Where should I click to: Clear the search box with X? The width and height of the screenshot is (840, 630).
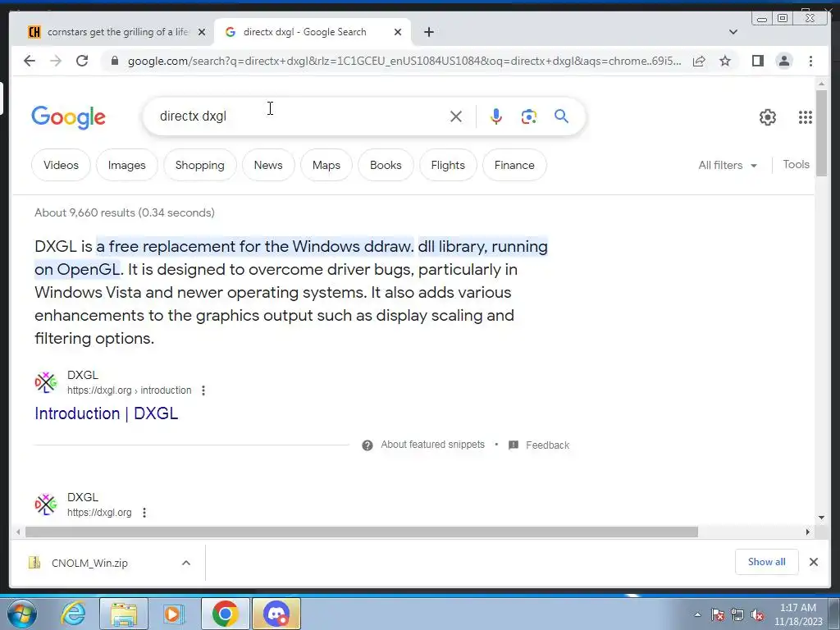point(456,116)
